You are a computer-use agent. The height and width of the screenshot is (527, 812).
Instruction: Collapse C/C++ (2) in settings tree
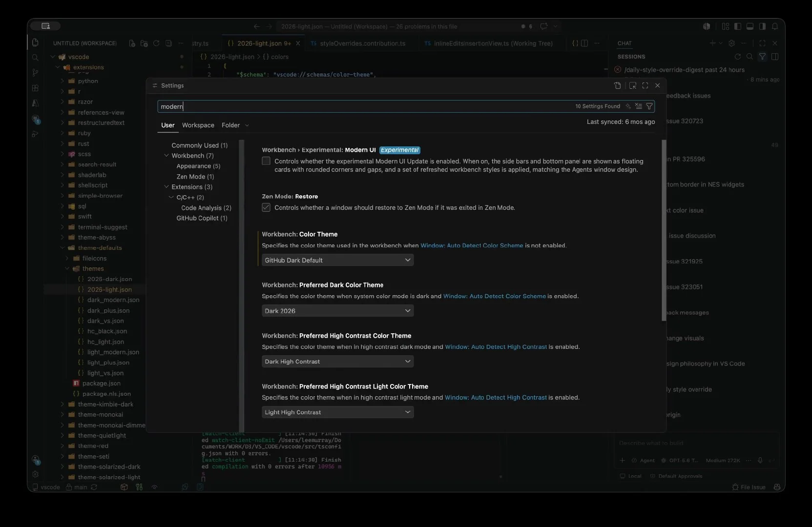pyautogui.click(x=171, y=197)
